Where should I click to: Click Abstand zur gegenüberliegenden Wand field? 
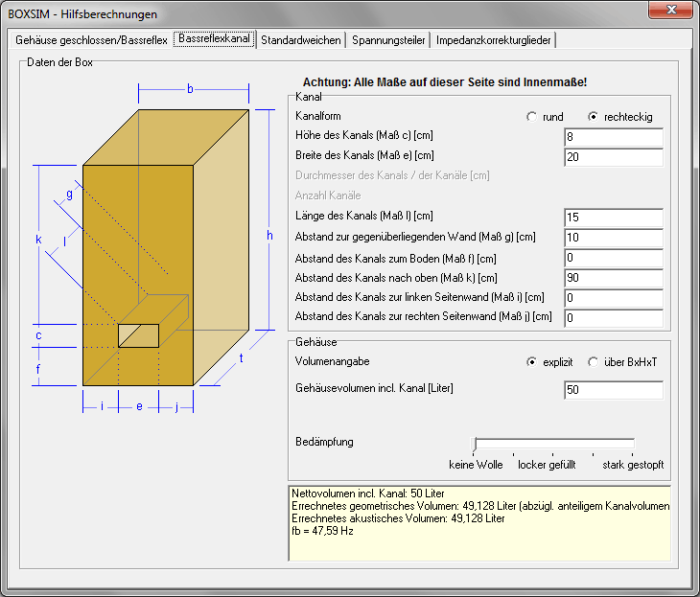click(614, 238)
